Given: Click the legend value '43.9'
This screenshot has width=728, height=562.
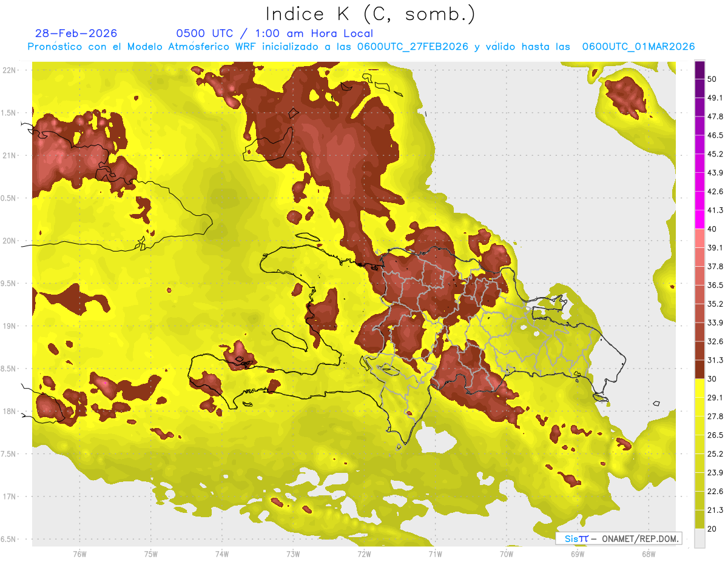Looking at the screenshot, I should (x=715, y=173).
